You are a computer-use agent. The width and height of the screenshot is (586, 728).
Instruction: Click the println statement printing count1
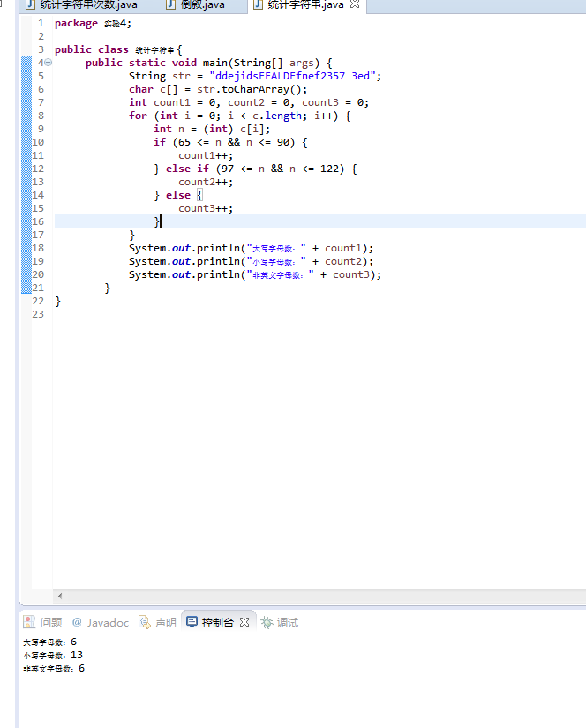tap(251, 248)
